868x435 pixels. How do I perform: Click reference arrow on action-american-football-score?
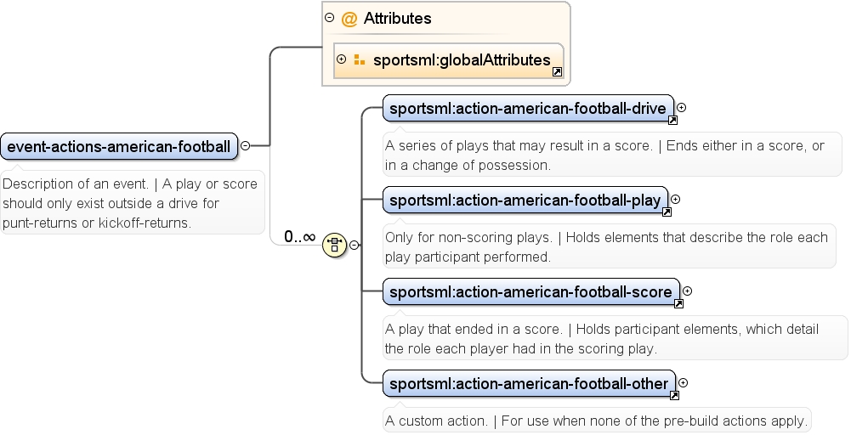click(x=678, y=304)
